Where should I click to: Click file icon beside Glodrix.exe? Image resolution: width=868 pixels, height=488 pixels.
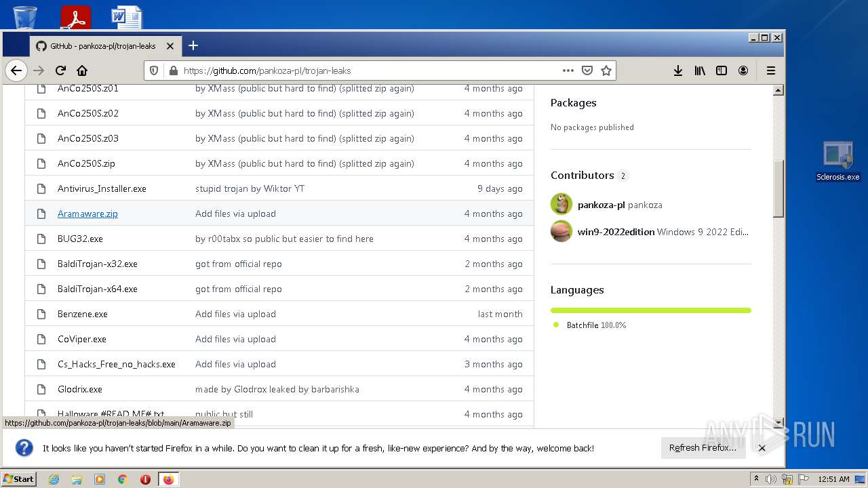click(x=41, y=389)
